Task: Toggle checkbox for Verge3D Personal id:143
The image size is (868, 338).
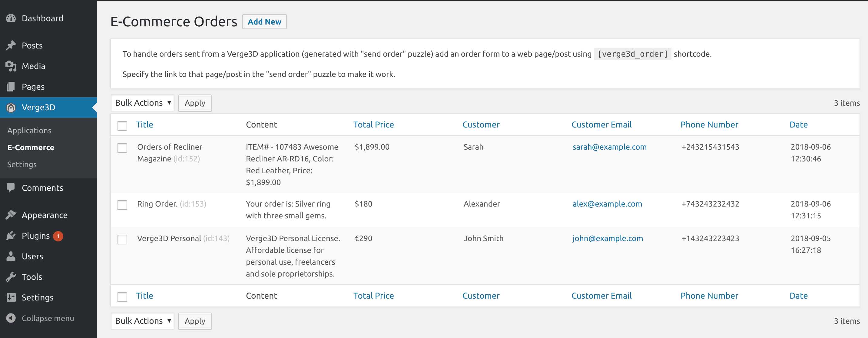Action: coord(122,238)
